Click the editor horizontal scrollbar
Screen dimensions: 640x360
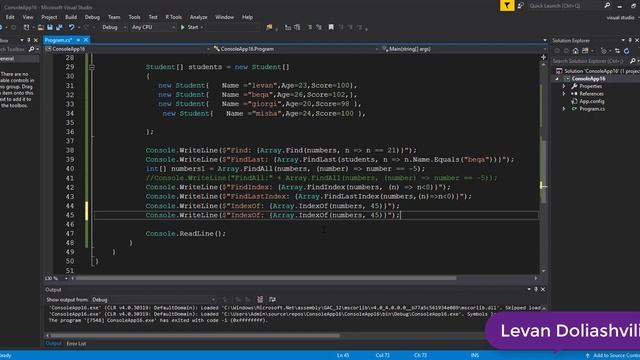click(266, 278)
